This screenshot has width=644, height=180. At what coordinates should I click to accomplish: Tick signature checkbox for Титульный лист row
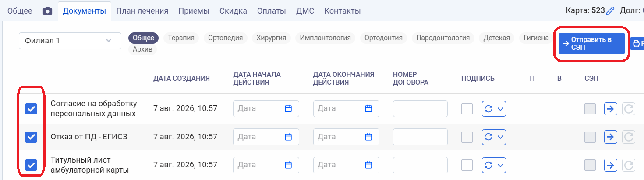point(467,165)
